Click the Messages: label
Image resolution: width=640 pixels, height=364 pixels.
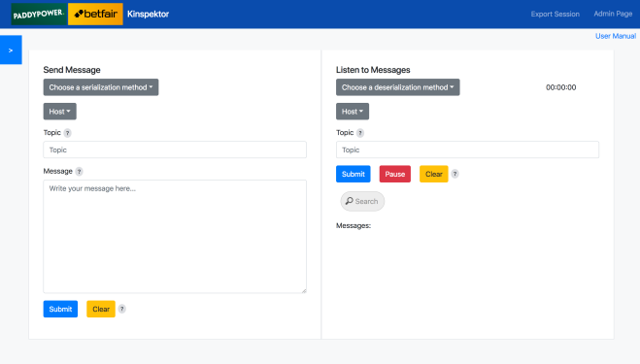(354, 225)
